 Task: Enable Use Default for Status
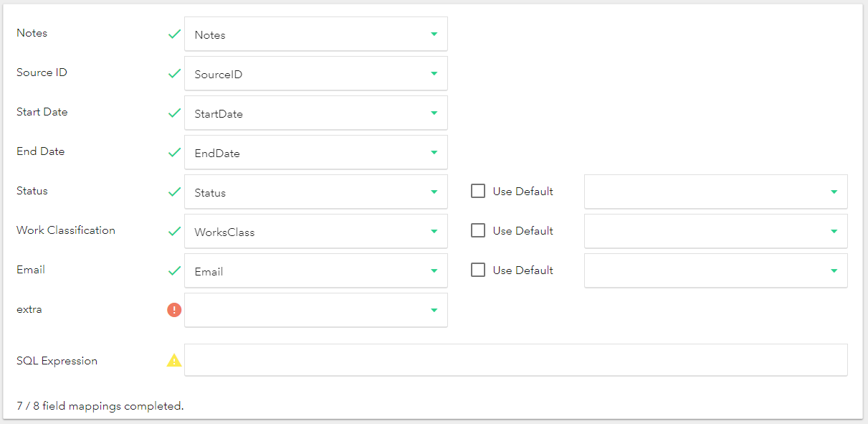point(478,192)
